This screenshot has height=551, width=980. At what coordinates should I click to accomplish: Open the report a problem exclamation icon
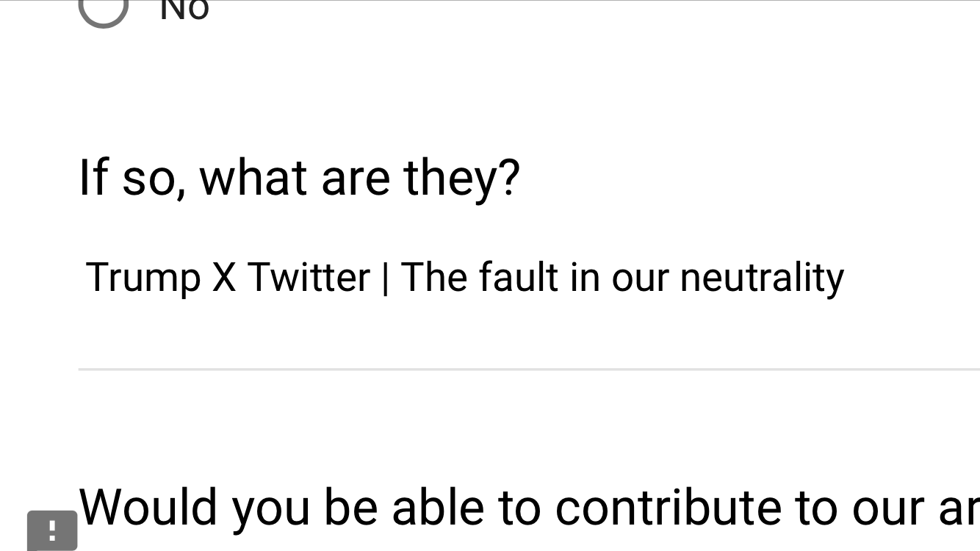click(52, 530)
